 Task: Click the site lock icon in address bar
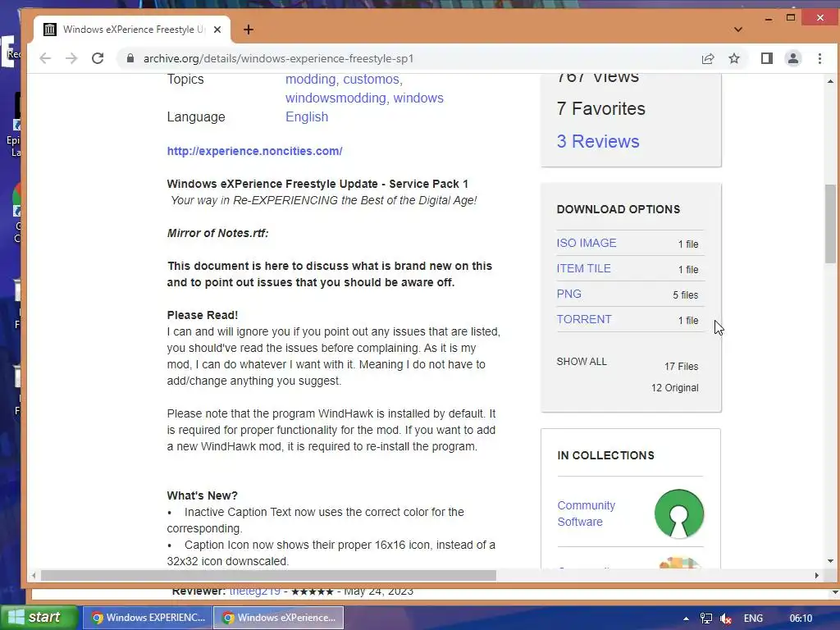[130, 58]
